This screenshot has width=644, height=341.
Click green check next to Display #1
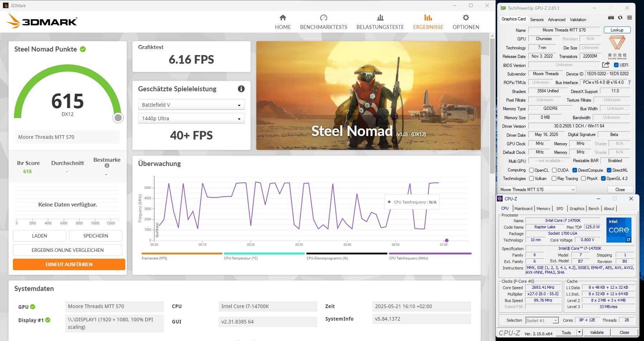coord(48,320)
